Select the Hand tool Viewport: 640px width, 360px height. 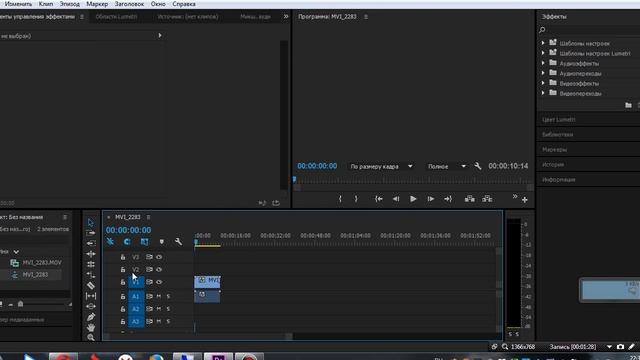click(91, 327)
